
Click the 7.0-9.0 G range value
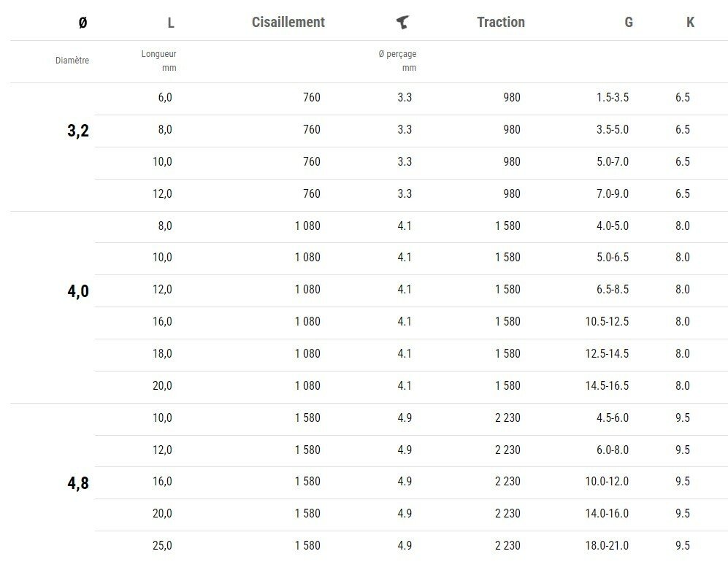(612, 193)
